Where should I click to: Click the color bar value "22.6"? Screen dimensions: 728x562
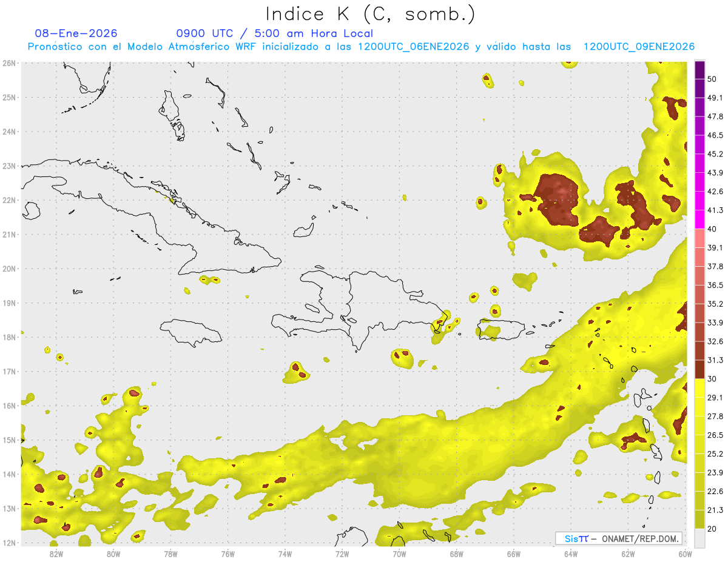pyautogui.click(x=715, y=491)
